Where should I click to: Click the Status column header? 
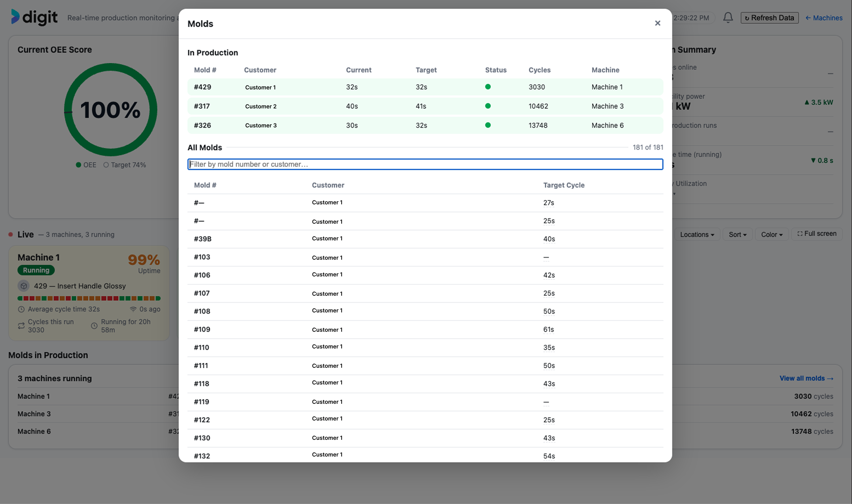click(496, 70)
